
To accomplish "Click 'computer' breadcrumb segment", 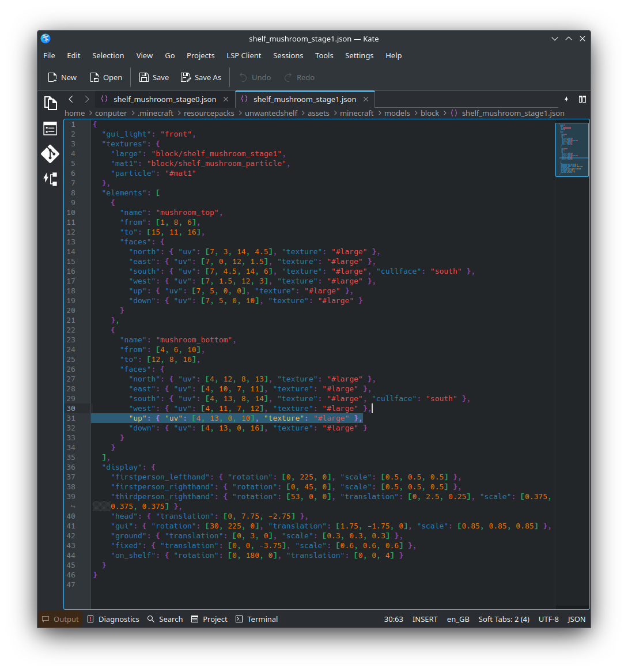I will tap(111, 113).
